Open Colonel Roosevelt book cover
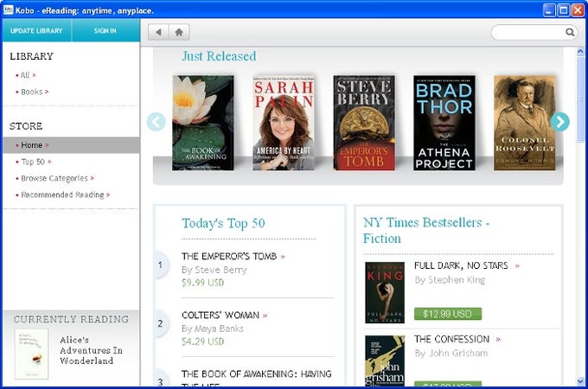 pyautogui.click(x=525, y=123)
